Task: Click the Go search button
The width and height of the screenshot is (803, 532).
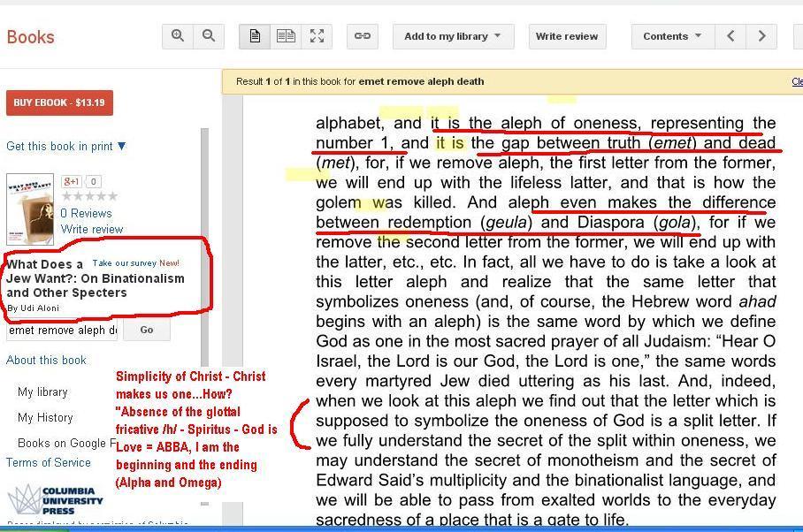Action: click(x=147, y=330)
